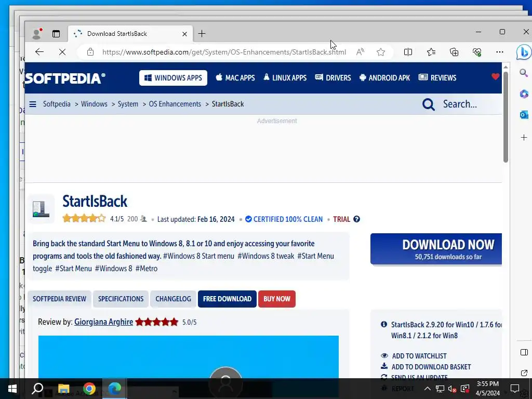
Task: Switch to Softpedia Review tab
Action: pos(59,299)
